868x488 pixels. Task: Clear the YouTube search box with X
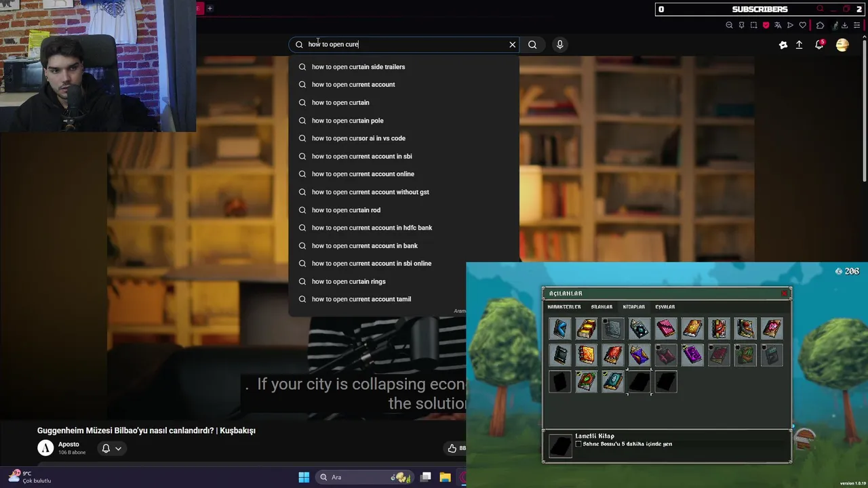512,45
